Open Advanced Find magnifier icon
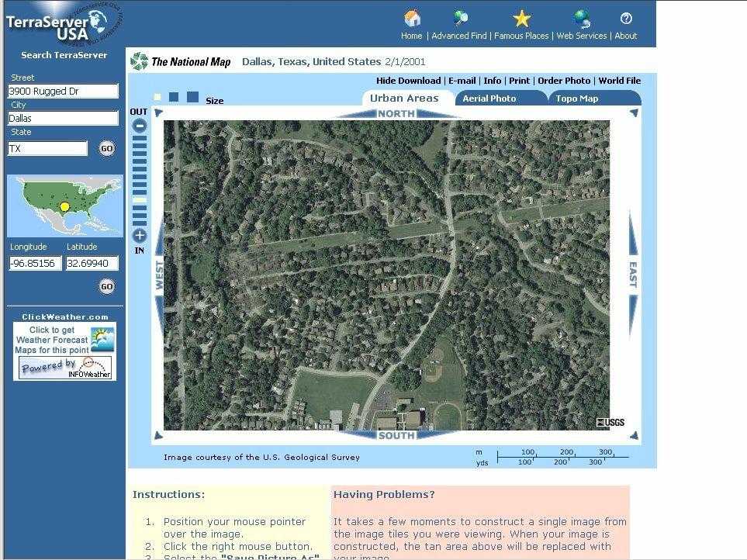Image resolution: width=747 pixels, height=560 pixels. tap(460, 18)
